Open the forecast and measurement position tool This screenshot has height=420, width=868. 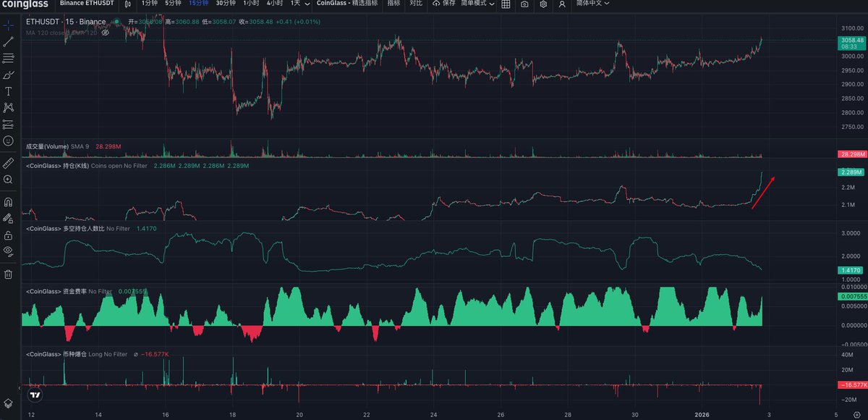pos(8,124)
